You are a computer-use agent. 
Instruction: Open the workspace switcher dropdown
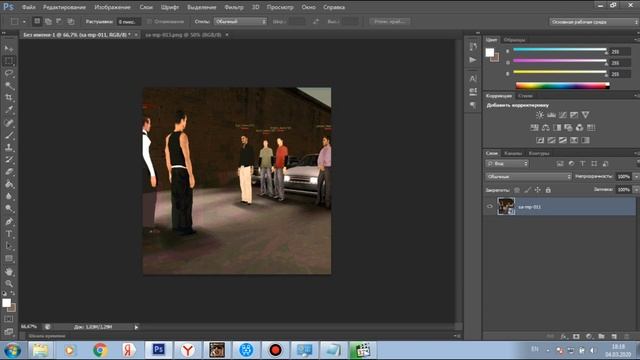pos(594,22)
